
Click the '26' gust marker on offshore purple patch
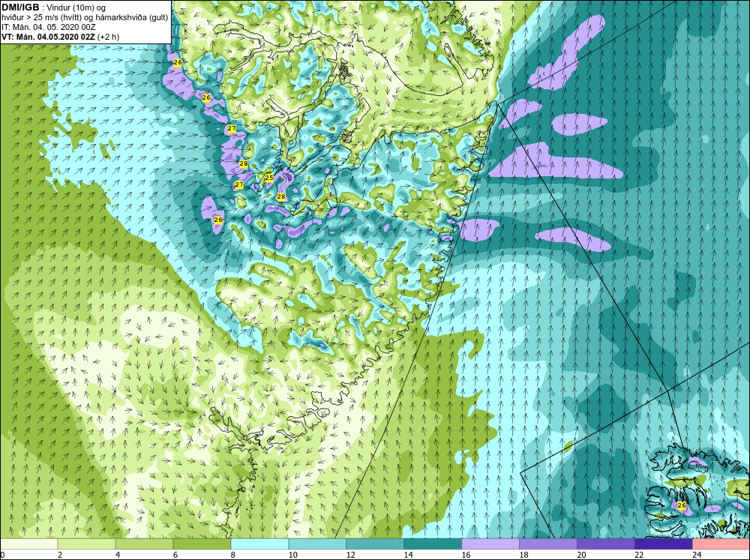click(x=218, y=220)
